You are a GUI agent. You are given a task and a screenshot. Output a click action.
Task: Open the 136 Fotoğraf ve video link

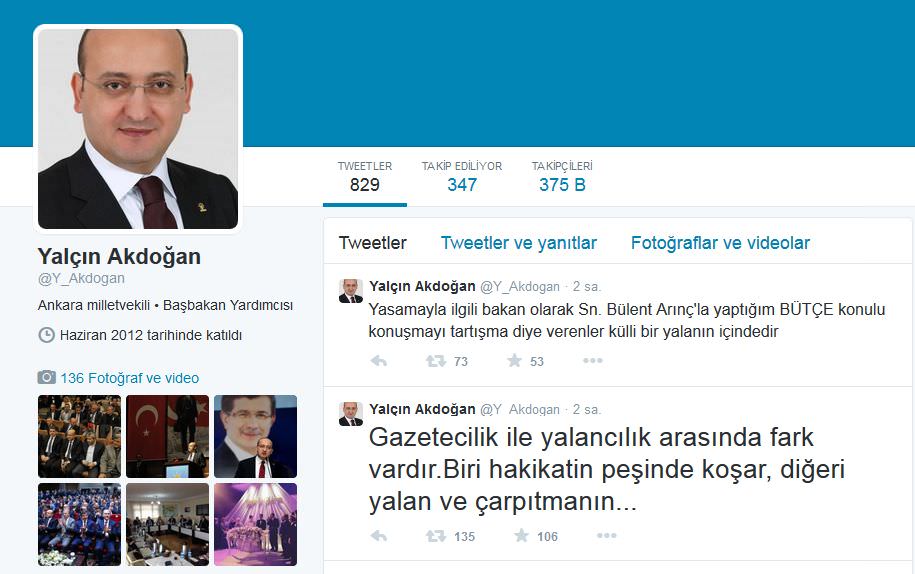point(130,378)
